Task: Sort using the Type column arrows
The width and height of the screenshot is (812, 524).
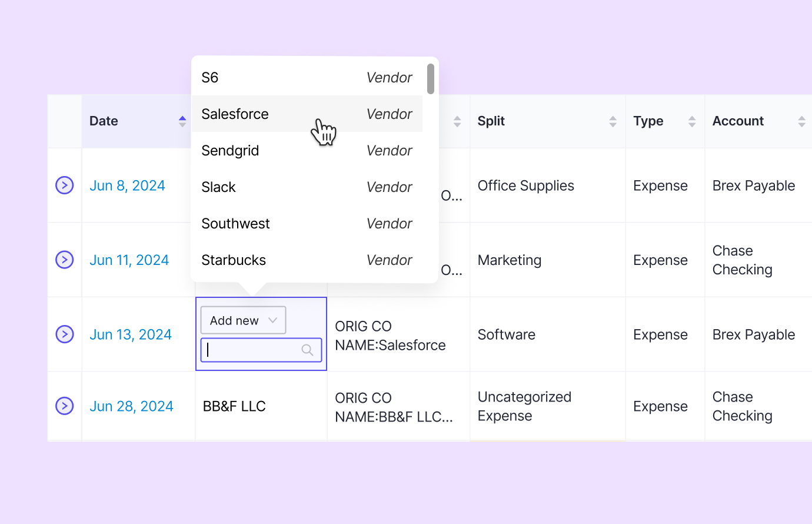Action: (692, 121)
